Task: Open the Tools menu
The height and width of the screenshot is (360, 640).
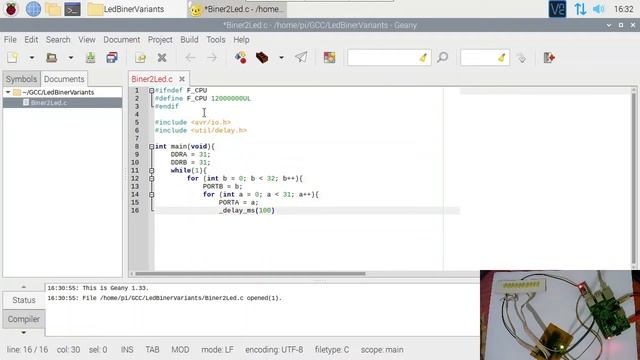Action: point(216,40)
